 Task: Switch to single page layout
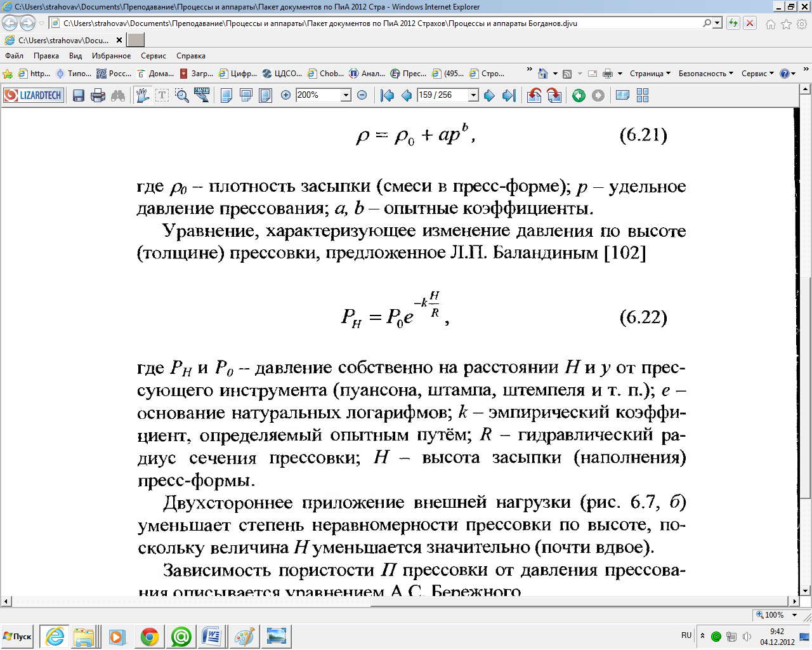click(226, 95)
